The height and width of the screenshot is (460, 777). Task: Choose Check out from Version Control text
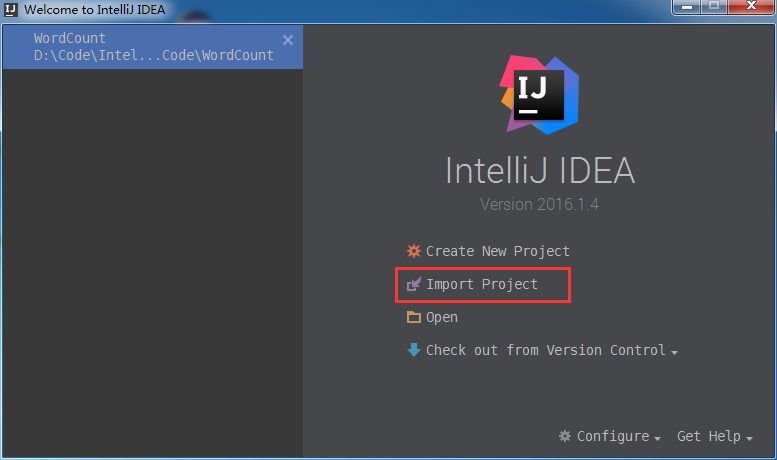(x=546, y=350)
